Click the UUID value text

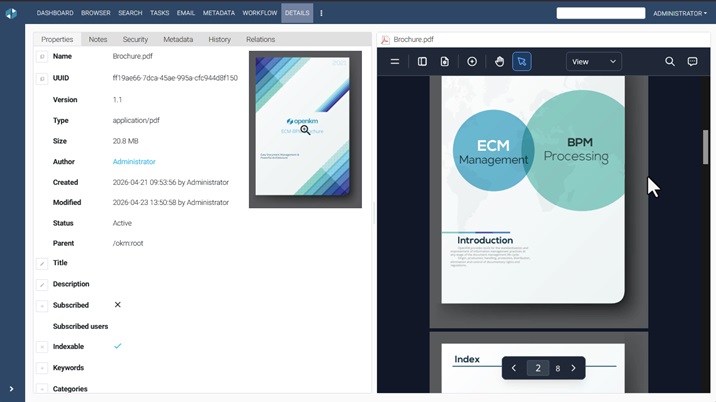pyautogui.click(x=175, y=78)
